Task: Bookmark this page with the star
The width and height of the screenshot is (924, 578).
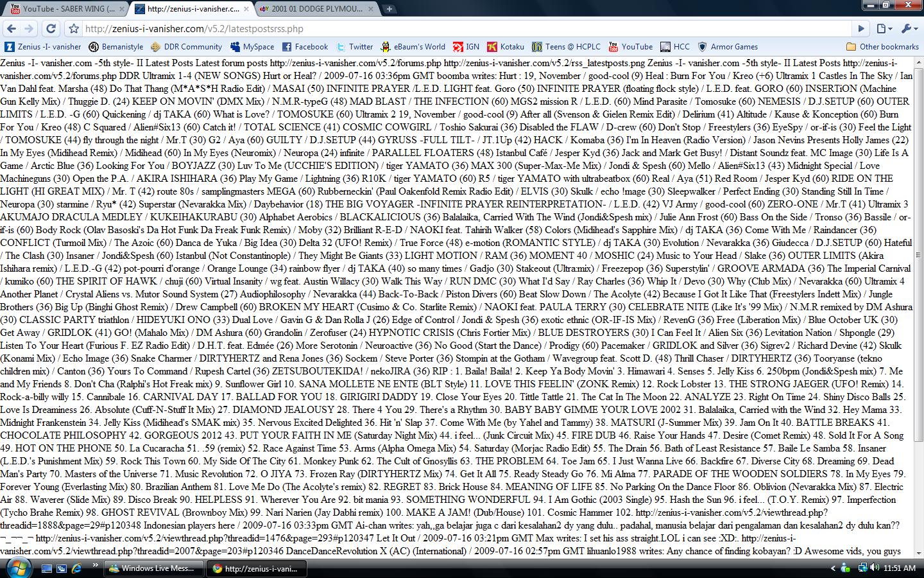Action: coord(74,28)
